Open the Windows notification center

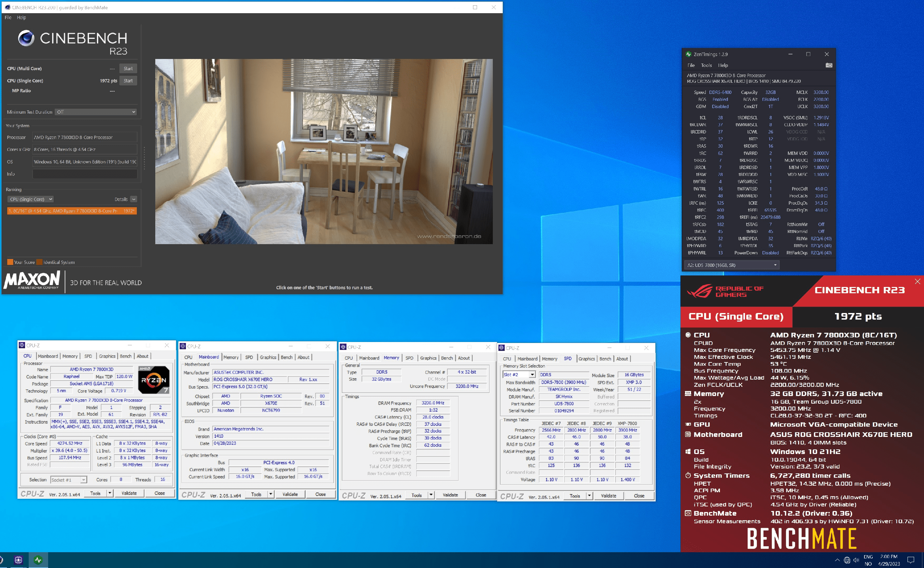[910, 560]
